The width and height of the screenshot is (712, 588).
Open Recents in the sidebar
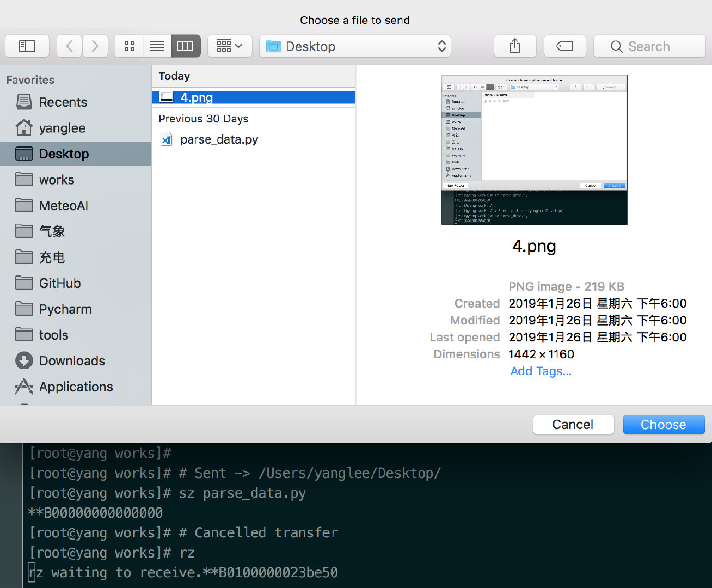coord(63,102)
